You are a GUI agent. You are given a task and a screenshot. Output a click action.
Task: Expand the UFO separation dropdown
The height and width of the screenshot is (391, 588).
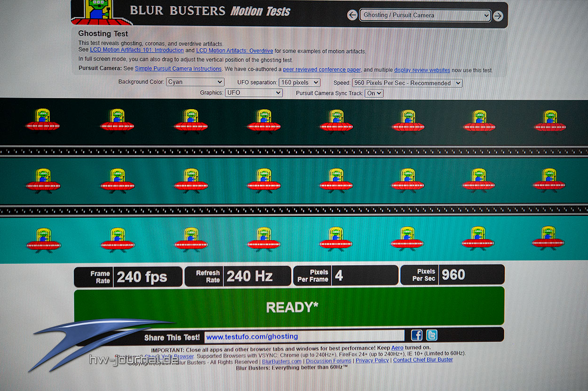point(300,83)
